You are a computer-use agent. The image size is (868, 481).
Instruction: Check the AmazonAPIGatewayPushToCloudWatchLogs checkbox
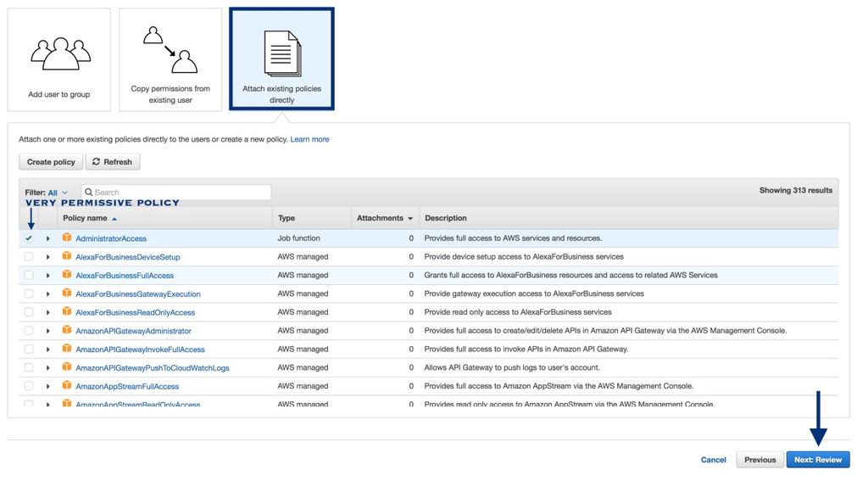(29, 367)
